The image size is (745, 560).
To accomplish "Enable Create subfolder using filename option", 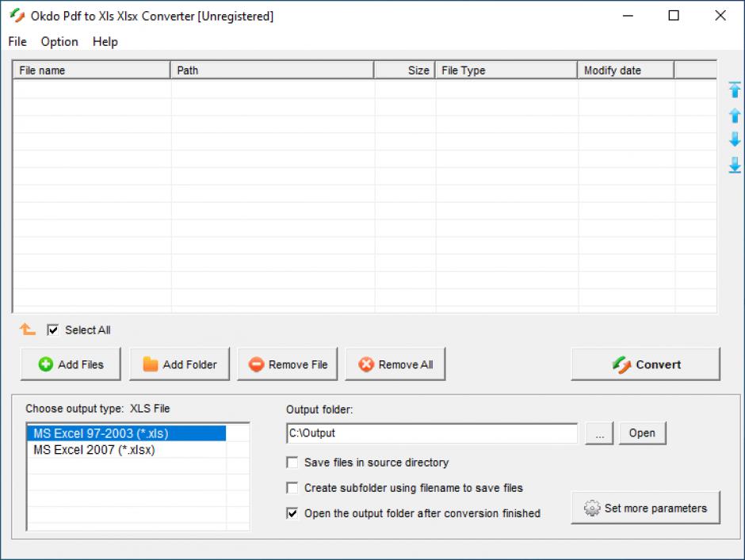I will [x=292, y=488].
